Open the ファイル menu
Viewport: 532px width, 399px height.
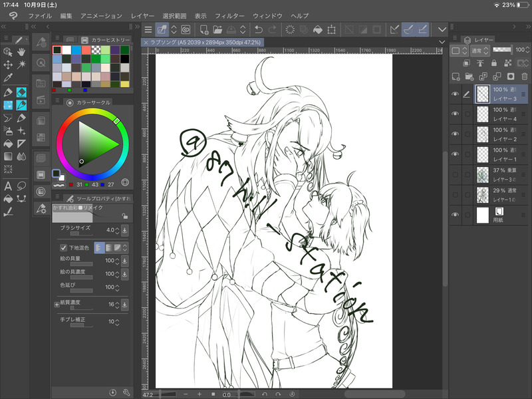pyautogui.click(x=40, y=15)
